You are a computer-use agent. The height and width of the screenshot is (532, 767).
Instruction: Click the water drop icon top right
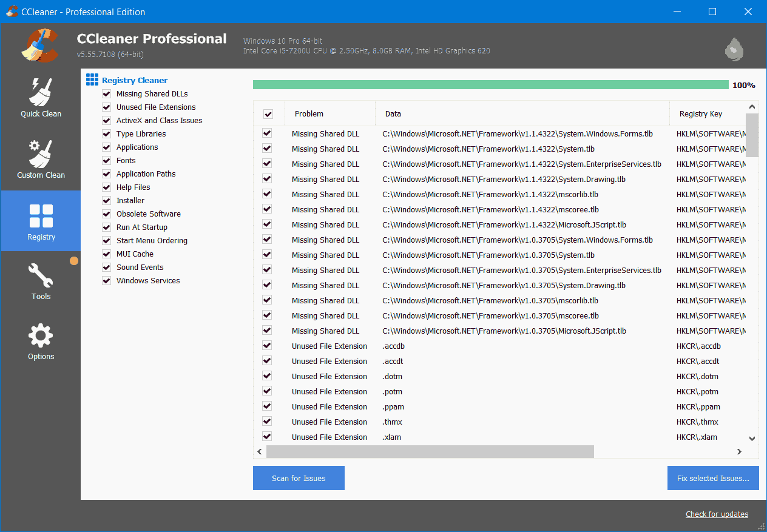(x=734, y=50)
